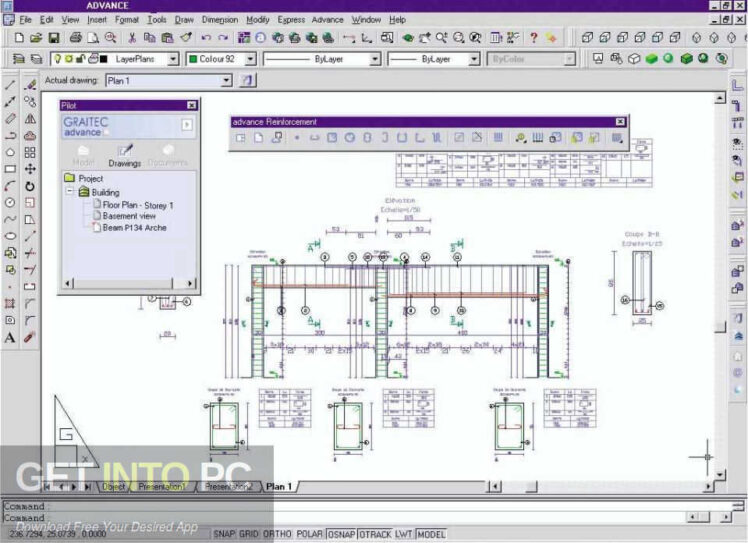Open the Draw menu
The image size is (748, 543).
[184, 20]
